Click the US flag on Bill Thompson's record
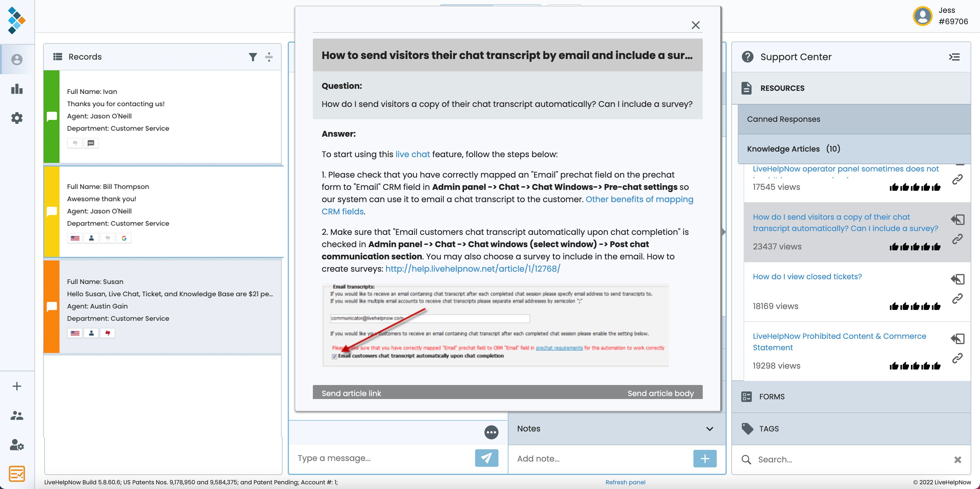 coord(75,238)
